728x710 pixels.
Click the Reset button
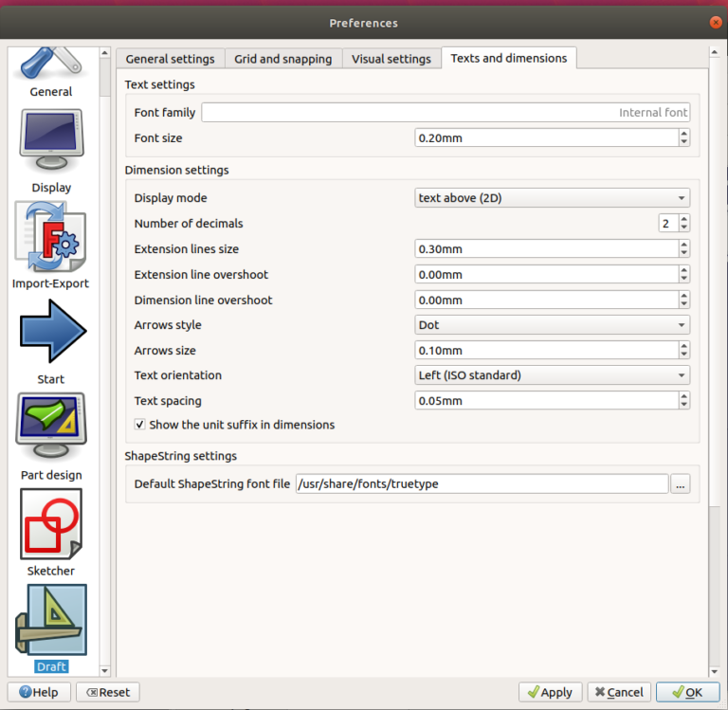click(x=107, y=692)
